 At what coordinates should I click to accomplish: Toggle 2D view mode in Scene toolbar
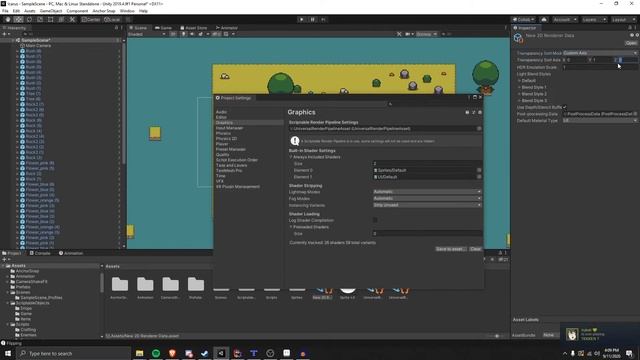pyautogui.click(x=173, y=34)
